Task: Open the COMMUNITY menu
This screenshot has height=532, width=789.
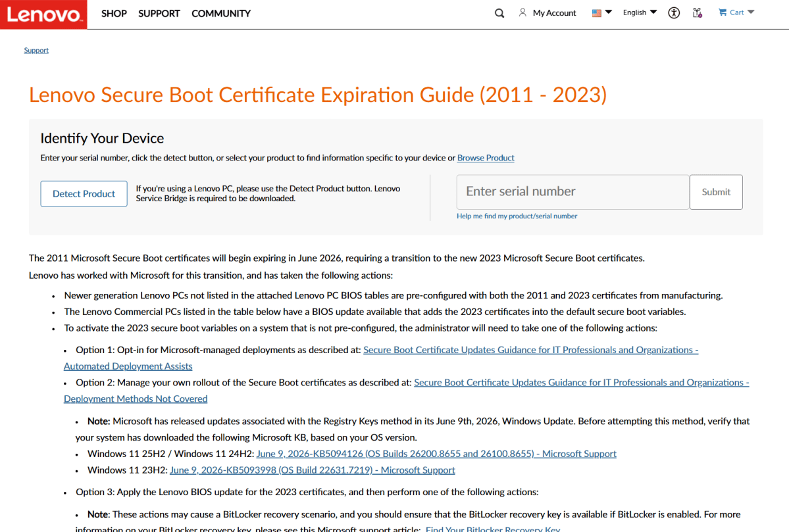Action: pyautogui.click(x=221, y=14)
